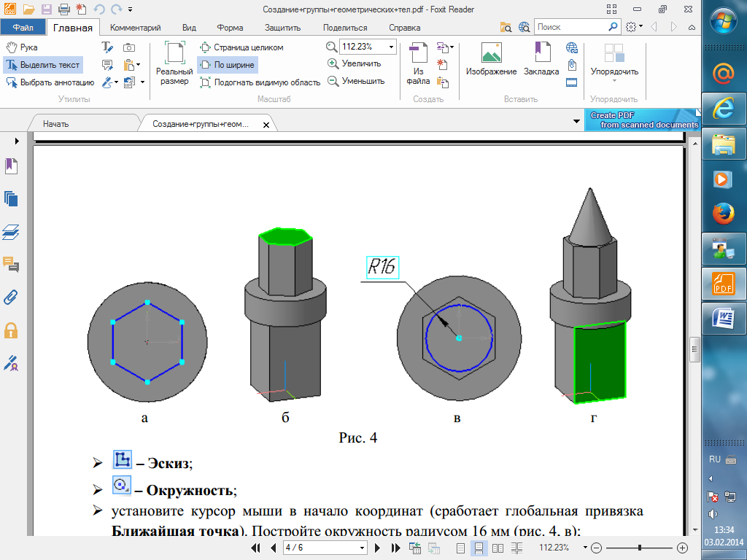Open the document tabs list arrow

576,122
